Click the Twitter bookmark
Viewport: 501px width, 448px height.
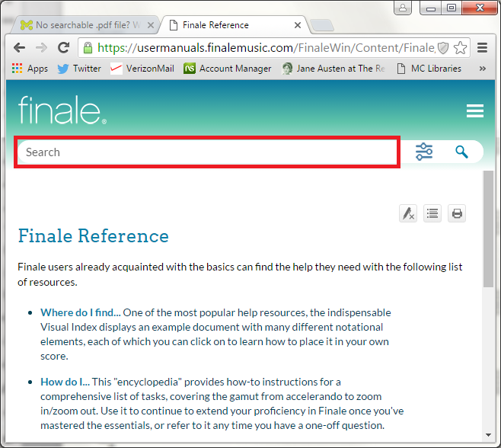click(x=79, y=69)
